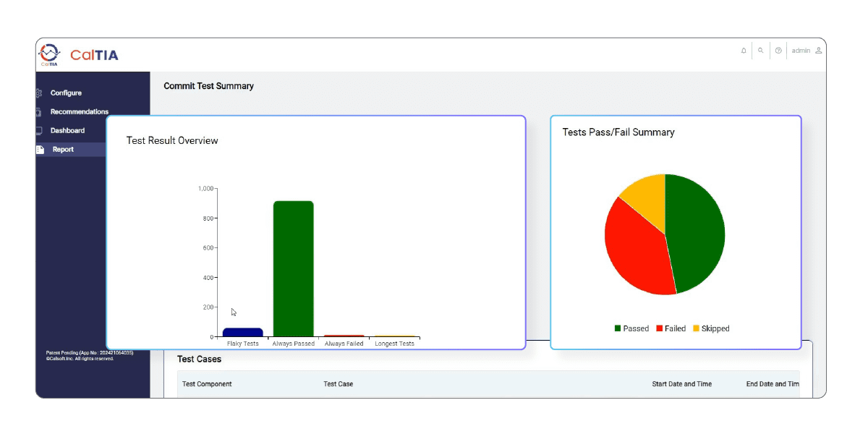The image size is (868, 434).
Task: Click the Always Passed axis label
Action: 294,344
